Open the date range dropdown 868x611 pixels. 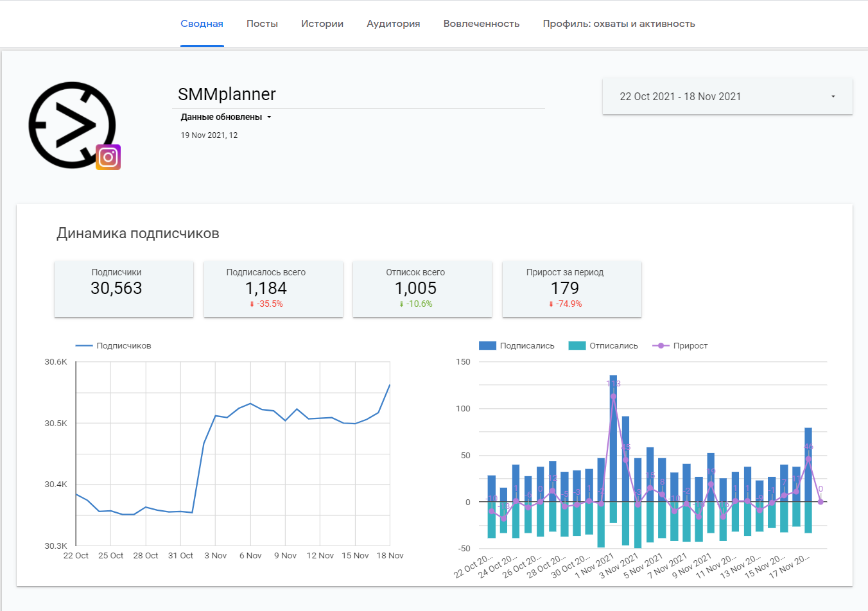click(x=727, y=96)
